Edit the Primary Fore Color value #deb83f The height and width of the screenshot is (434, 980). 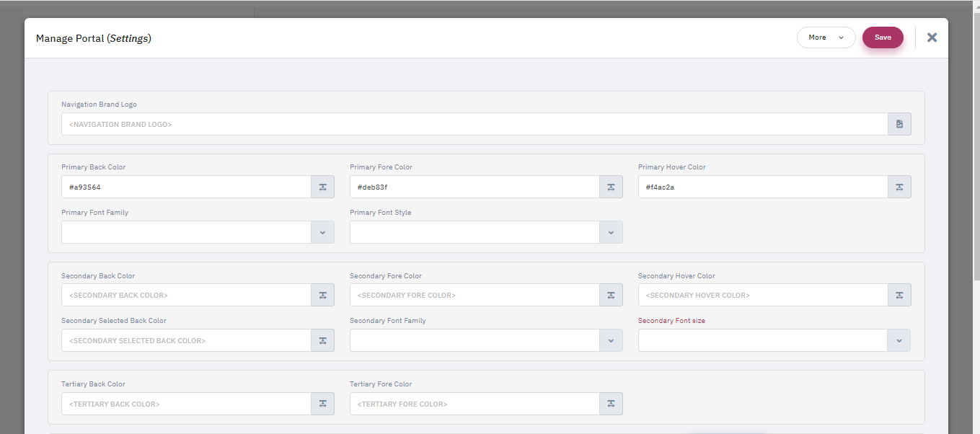(x=474, y=187)
